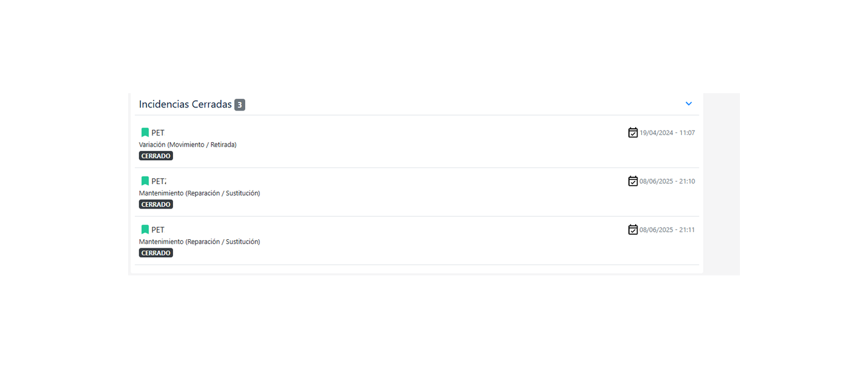Click the Variación (Movimiento / Retirada) description
Image resolution: width=868 pixels, height=368 pixels.
tap(188, 145)
